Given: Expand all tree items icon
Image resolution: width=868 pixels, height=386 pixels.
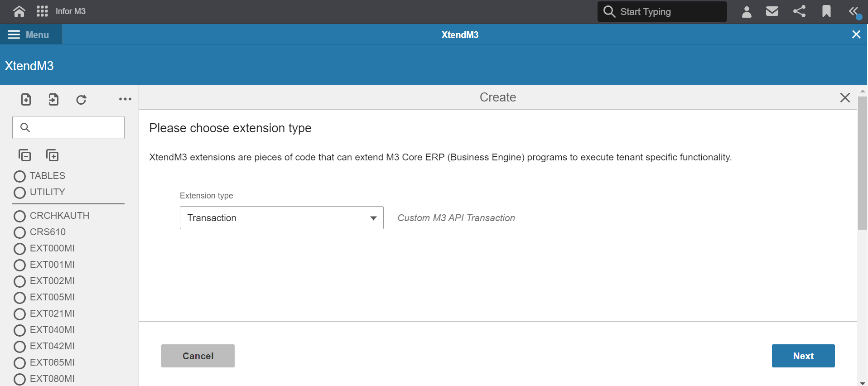Looking at the screenshot, I should point(53,155).
